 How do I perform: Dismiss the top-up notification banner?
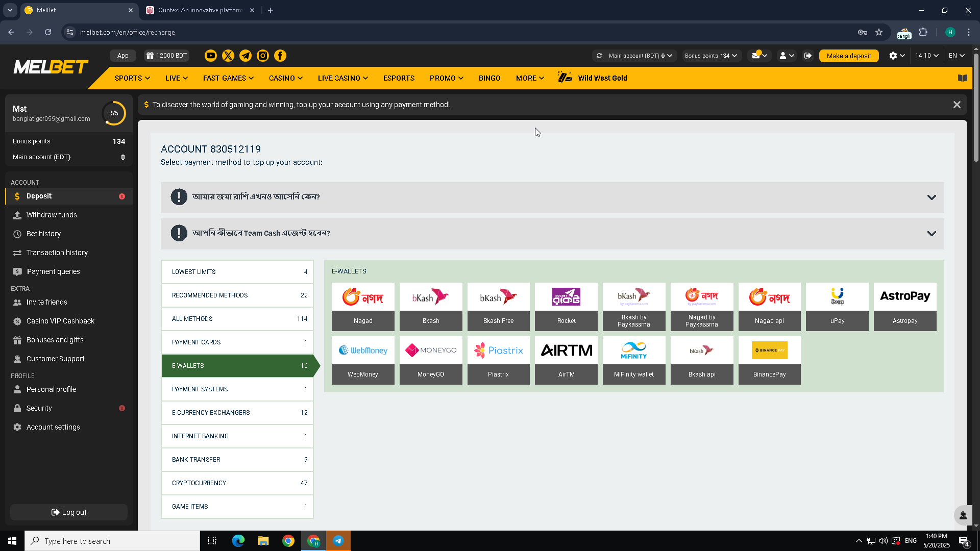click(957, 105)
